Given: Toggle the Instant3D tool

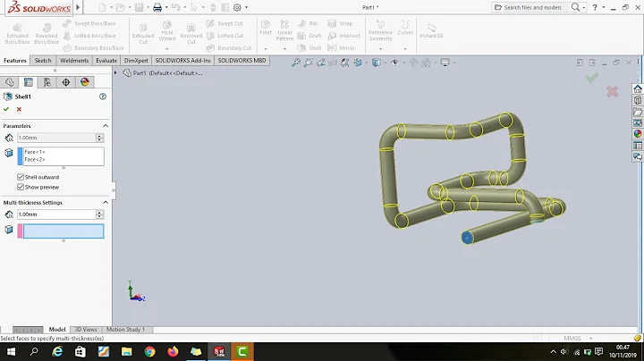Looking at the screenshot, I should [431, 31].
